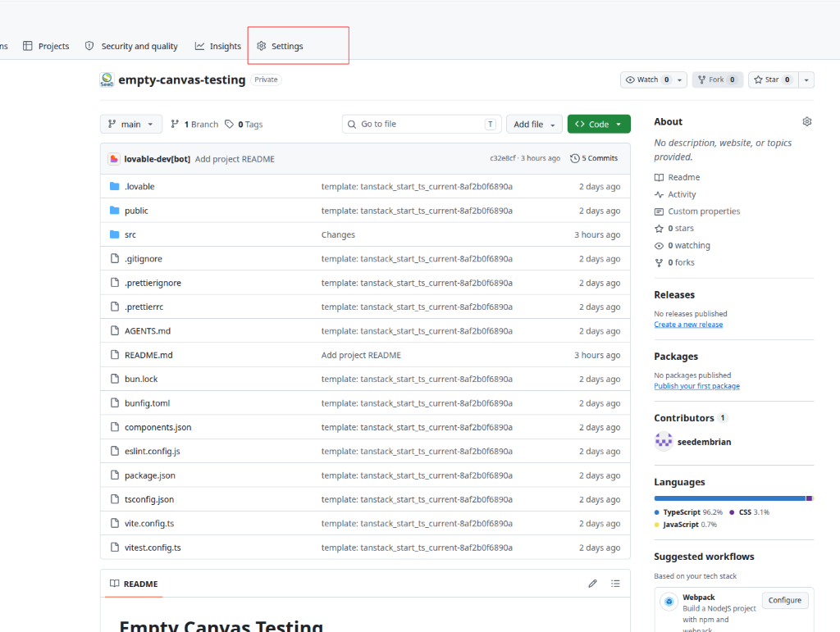The image size is (840, 632).
Task: View the 0 Tags link
Action: pyautogui.click(x=244, y=124)
